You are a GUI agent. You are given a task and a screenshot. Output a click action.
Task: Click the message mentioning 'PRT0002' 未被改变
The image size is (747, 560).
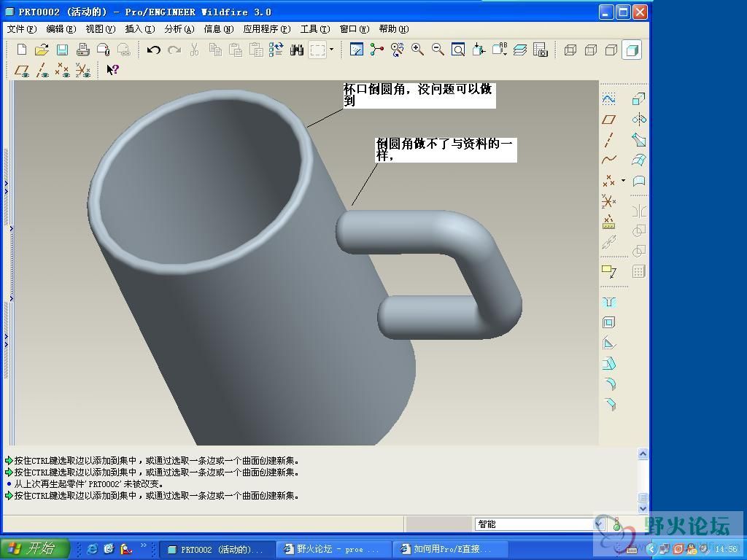pos(88,484)
